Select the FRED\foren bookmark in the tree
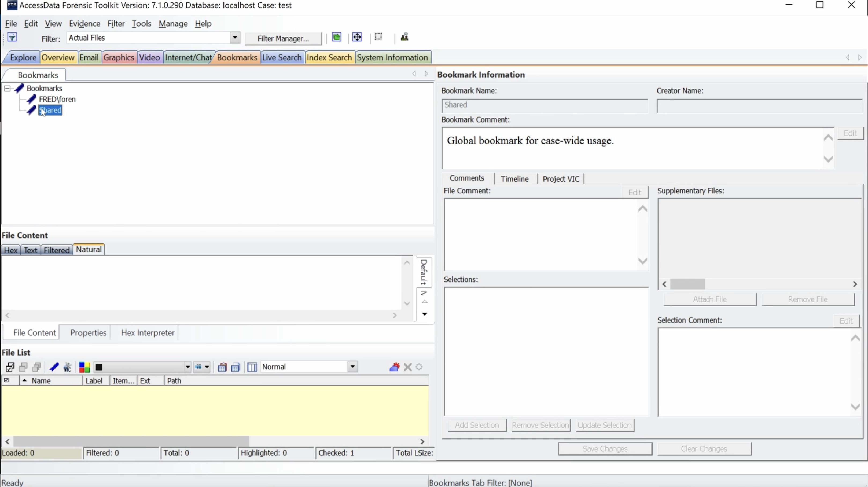This screenshot has width=868, height=487. [x=57, y=99]
